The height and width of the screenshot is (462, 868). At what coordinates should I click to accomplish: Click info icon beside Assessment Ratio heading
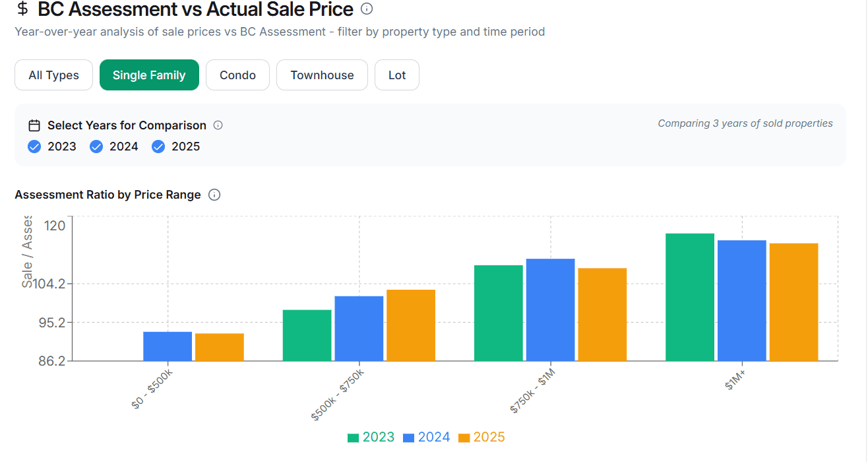214,195
